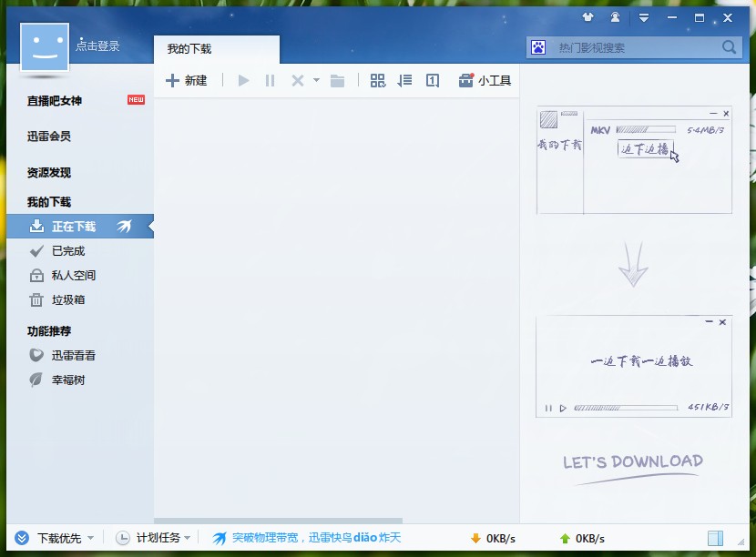The image size is (756, 557).
Task: Pause tasks using the pause icon
Action: tap(270, 80)
